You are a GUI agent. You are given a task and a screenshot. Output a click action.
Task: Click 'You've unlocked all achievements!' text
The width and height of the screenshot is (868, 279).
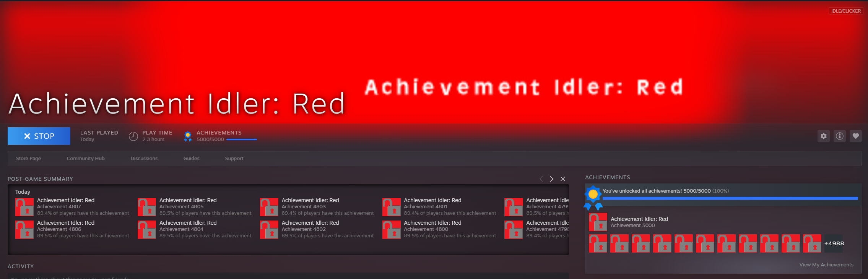[x=642, y=191]
